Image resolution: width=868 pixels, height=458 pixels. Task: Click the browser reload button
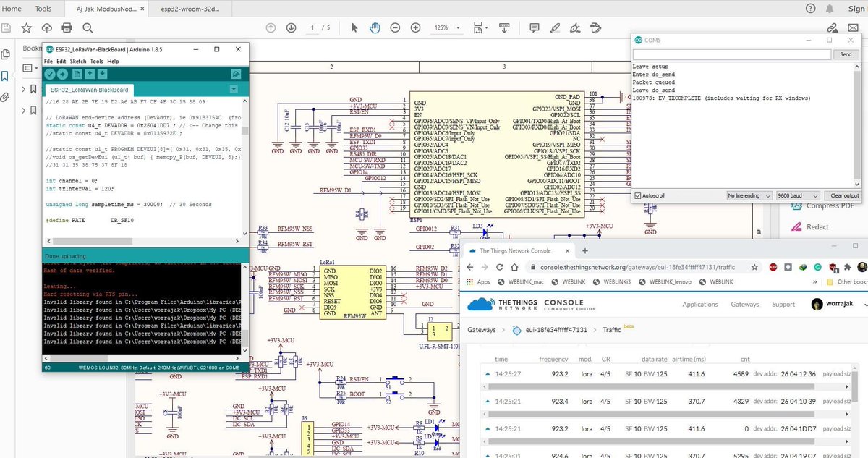click(499, 267)
